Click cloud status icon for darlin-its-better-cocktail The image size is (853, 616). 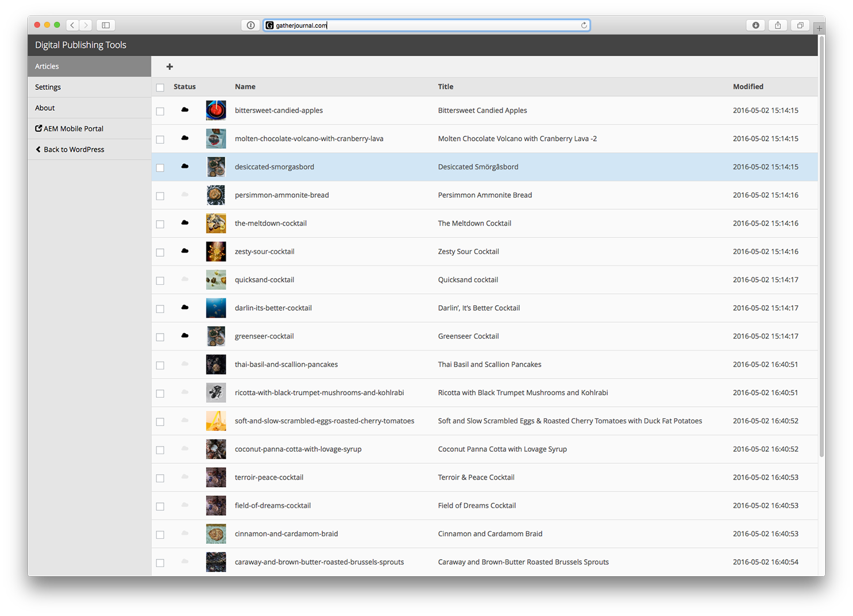[x=185, y=307]
